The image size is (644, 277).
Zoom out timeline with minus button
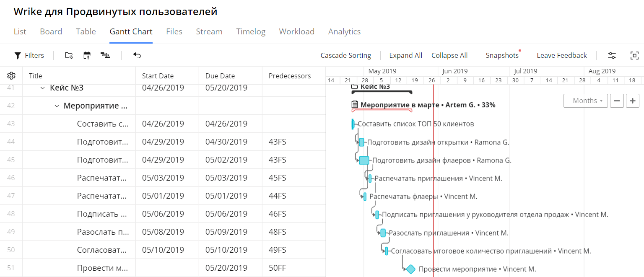[617, 101]
